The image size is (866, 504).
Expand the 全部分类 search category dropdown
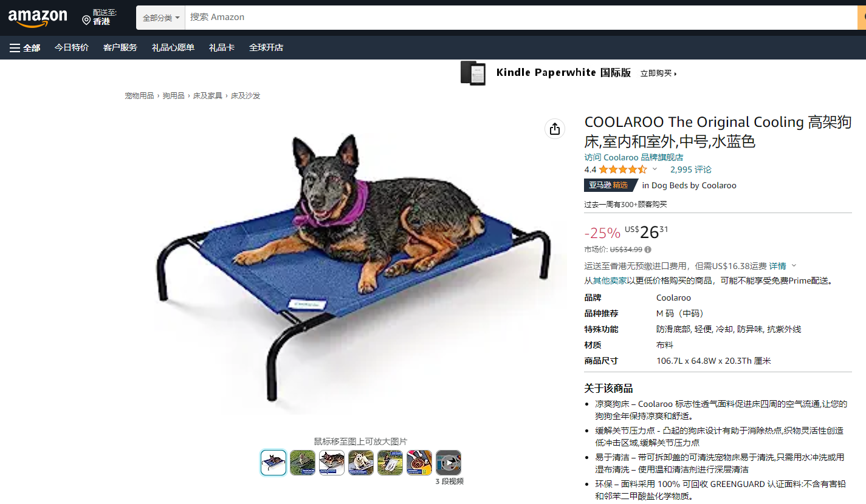tap(161, 18)
